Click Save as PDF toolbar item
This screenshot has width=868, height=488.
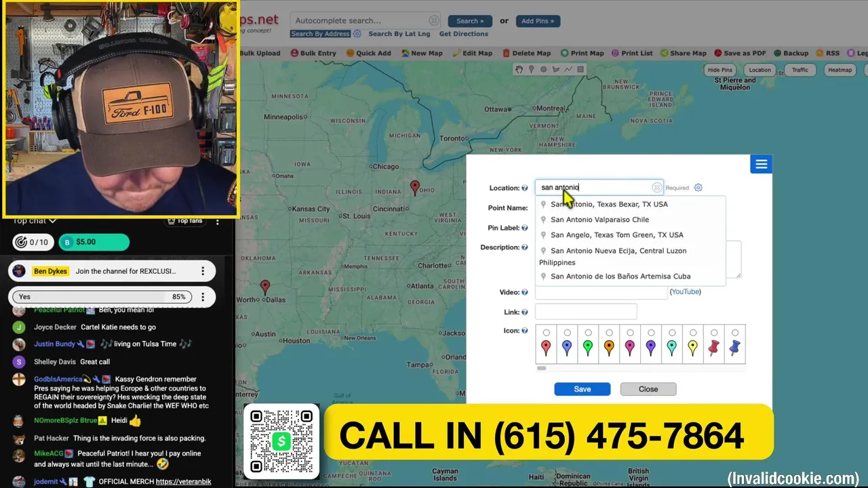pos(740,53)
